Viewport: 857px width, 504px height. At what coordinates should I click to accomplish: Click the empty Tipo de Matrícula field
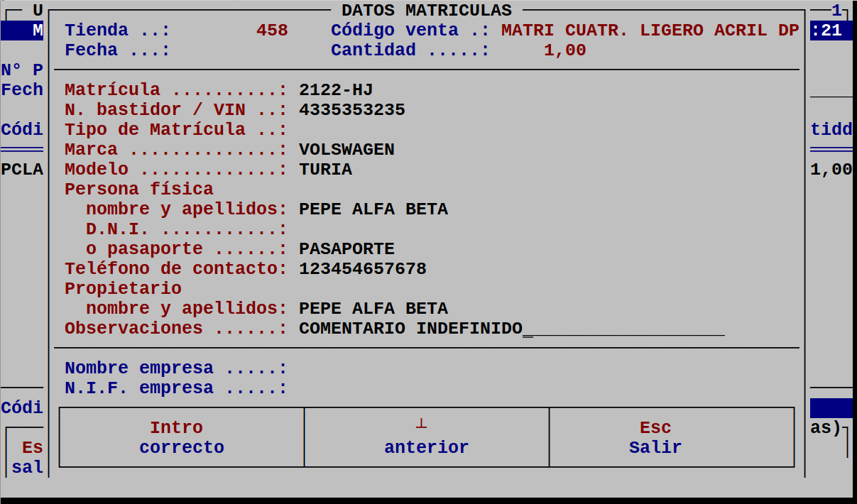(320, 129)
